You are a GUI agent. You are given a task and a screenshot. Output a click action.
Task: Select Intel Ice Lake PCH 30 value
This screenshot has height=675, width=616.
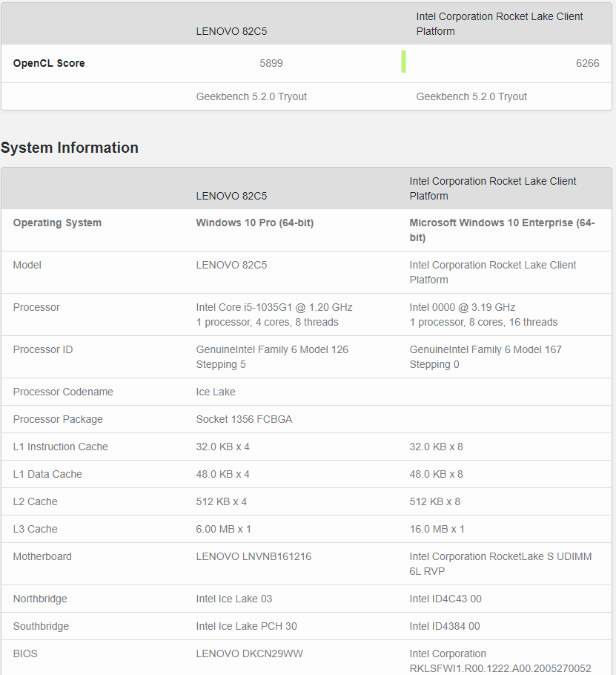pos(247,626)
